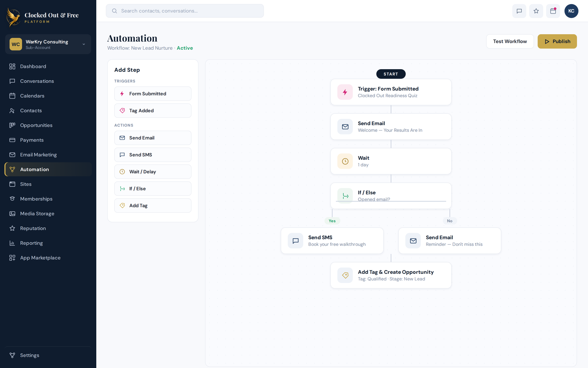Viewport: 588px width, 368px height.
Task: Click the KC user avatar
Action: [x=571, y=11]
